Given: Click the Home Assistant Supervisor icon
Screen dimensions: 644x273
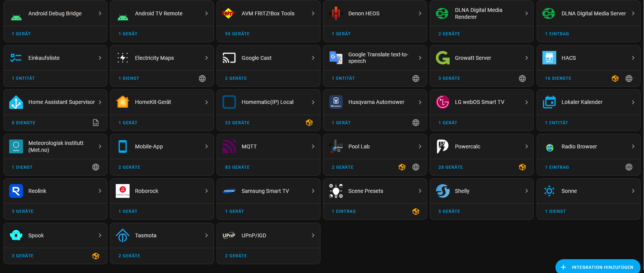Looking at the screenshot, I should (16, 102).
